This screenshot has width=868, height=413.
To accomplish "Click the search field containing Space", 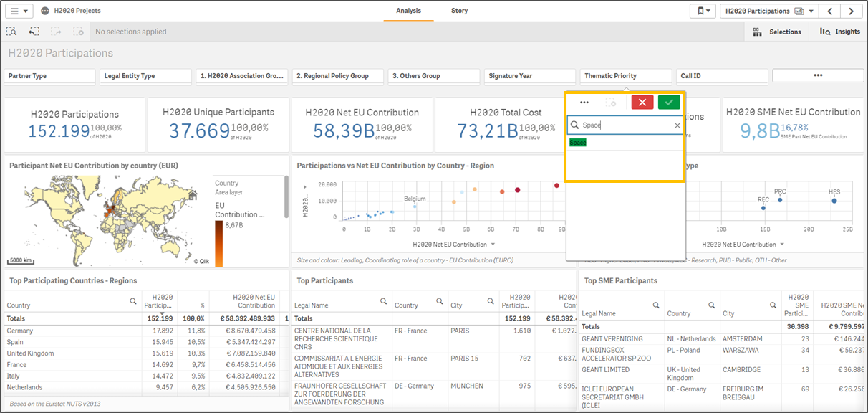I will [x=625, y=125].
